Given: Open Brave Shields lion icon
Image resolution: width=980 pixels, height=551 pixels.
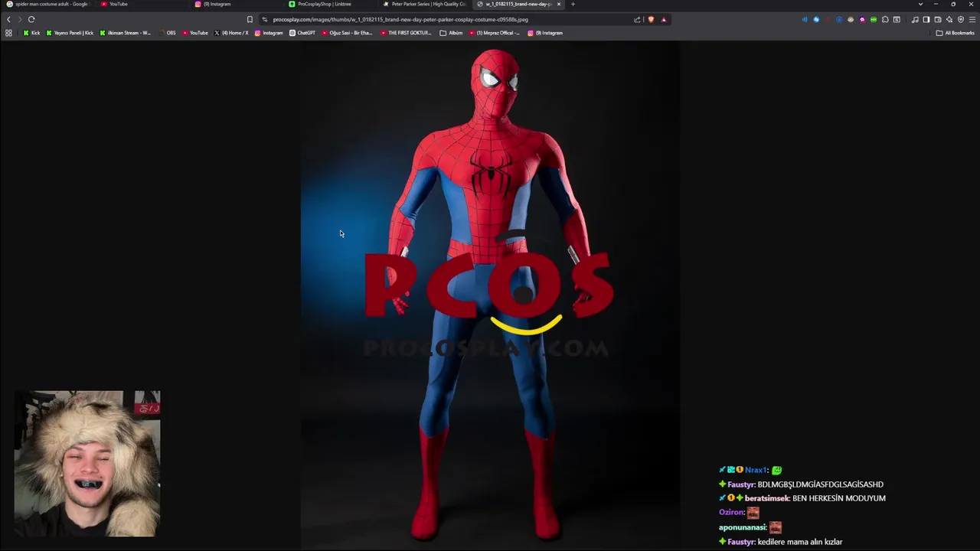Looking at the screenshot, I should point(651,19).
